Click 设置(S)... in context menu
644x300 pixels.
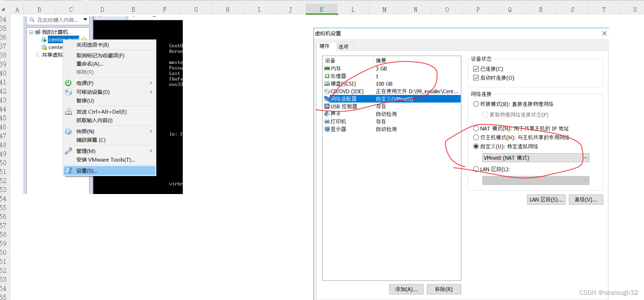(x=110, y=171)
